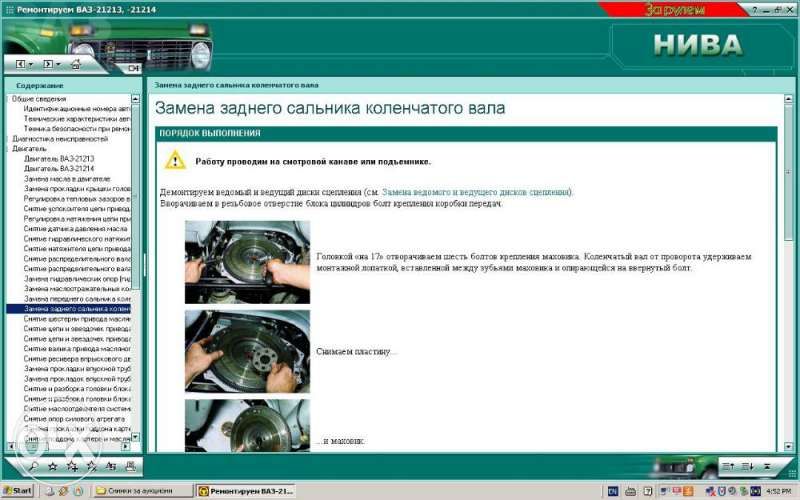The width and height of the screenshot is (800, 500).
Task: Open Снятие маслоотделителя системы topic
Action: click(77, 409)
